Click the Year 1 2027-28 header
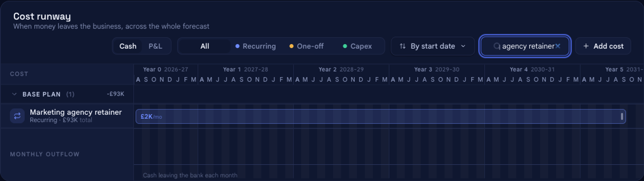The image size is (644, 181). coord(246,70)
